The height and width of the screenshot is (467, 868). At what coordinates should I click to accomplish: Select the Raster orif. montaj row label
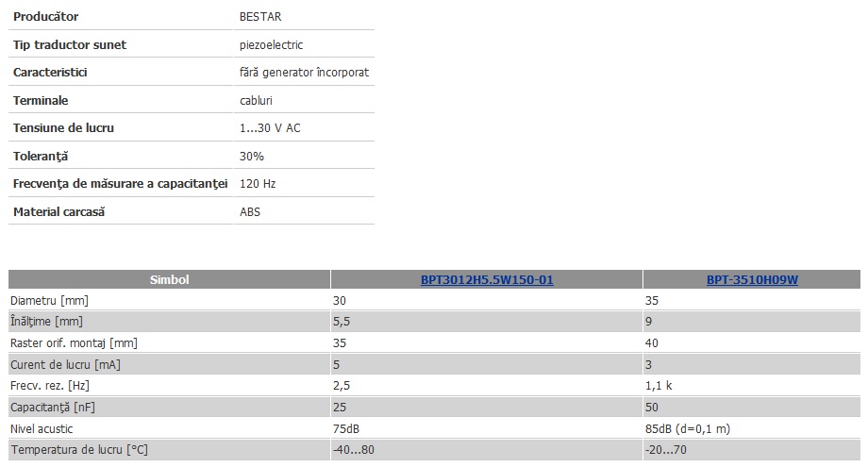tap(74, 343)
